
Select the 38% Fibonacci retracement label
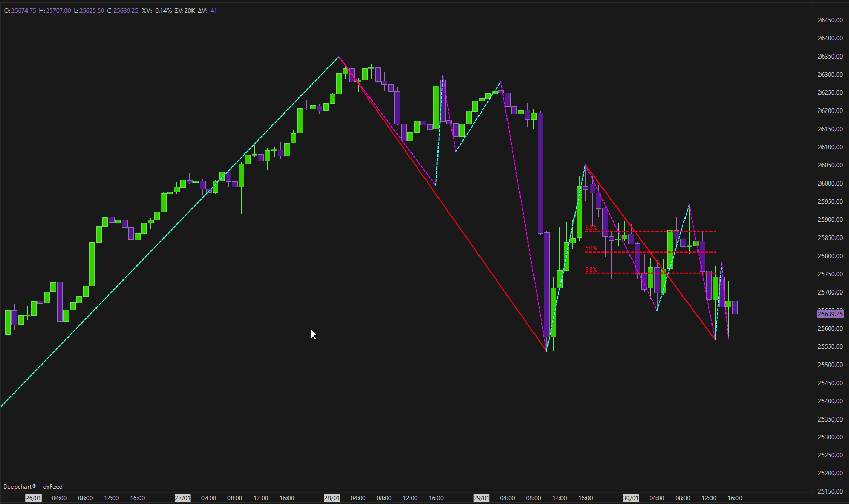click(591, 270)
